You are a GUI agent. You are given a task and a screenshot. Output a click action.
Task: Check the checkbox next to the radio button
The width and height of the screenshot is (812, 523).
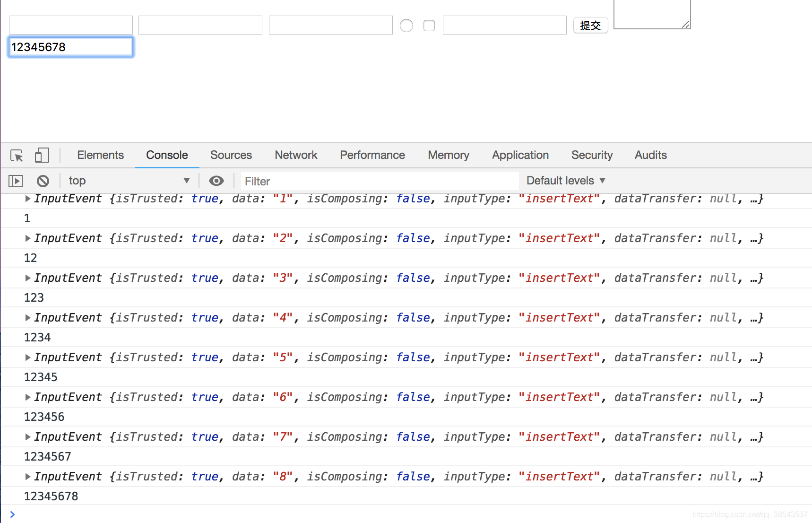point(429,26)
